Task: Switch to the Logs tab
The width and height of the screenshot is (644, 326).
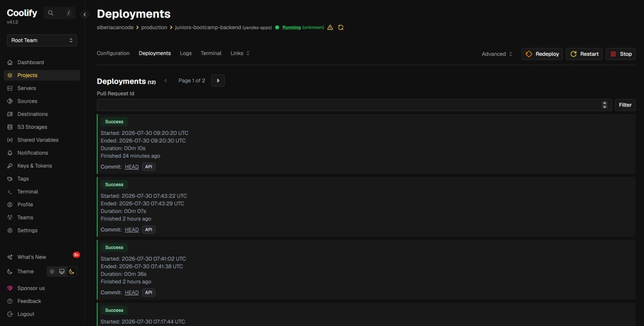Action: [186, 53]
